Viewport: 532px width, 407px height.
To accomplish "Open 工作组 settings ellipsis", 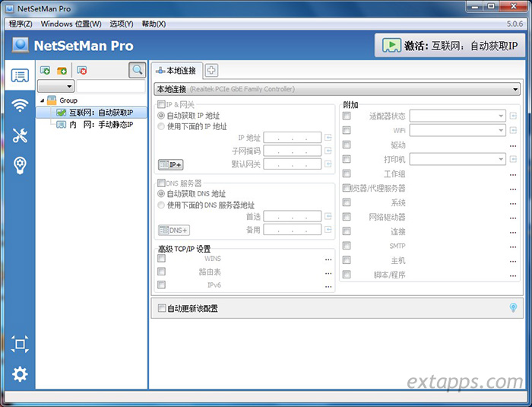I will (x=513, y=175).
